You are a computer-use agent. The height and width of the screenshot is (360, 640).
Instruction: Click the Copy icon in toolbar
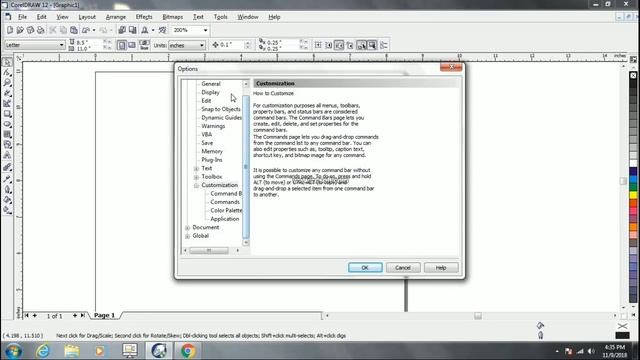pyautogui.click(x=63, y=30)
